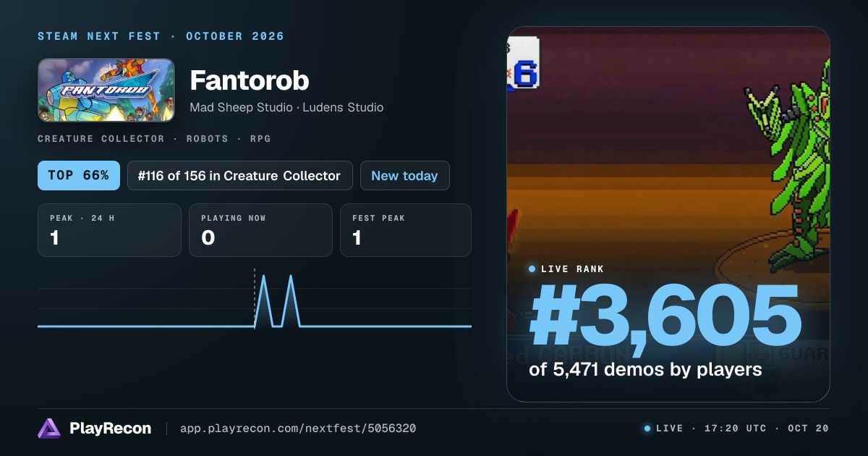Select the Playing Now stat card

click(x=260, y=230)
